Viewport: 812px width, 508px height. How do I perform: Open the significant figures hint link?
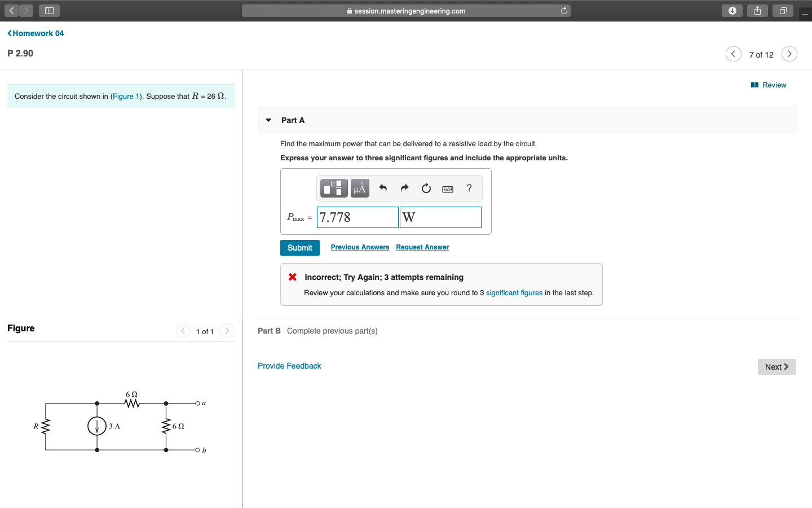pyautogui.click(x=514, y=292)
